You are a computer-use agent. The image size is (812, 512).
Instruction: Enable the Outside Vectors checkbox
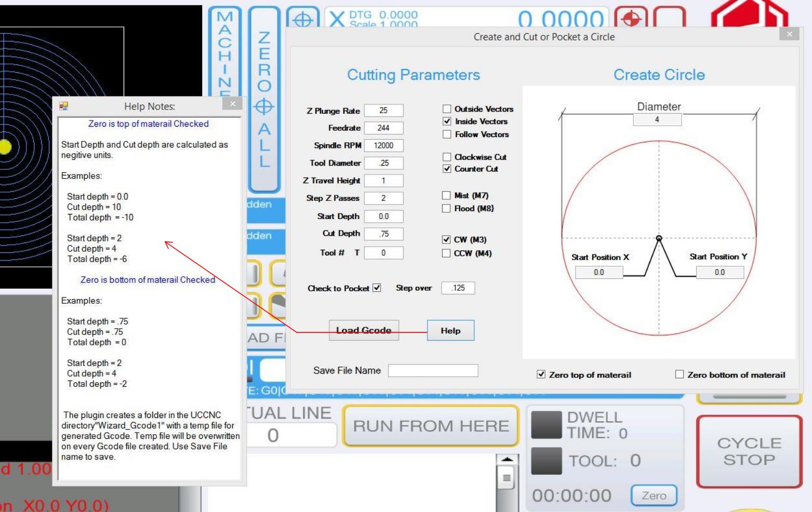(x=447, y=109)
